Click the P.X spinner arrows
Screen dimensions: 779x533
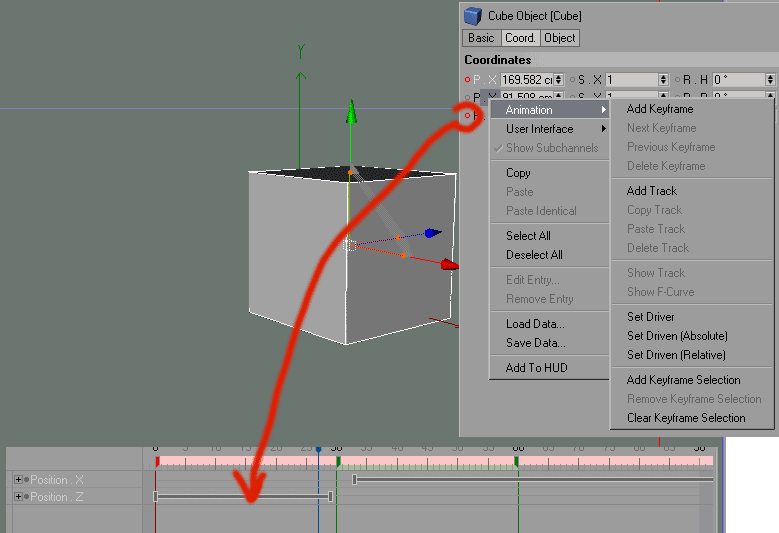[558, 80]
